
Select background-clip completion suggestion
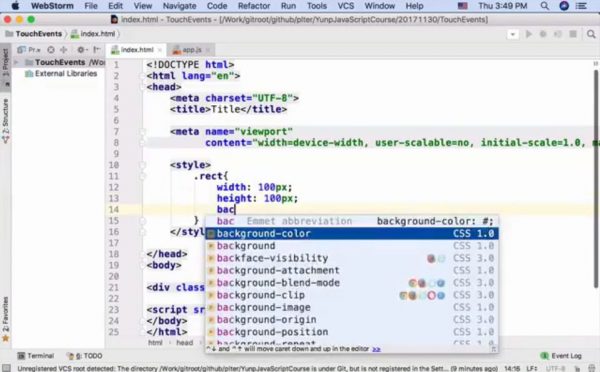click(352, 295)
